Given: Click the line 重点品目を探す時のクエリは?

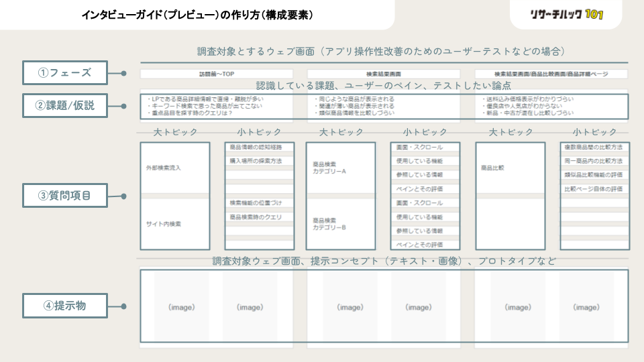Looking at the screenshot, I should (x=190, y=113).
